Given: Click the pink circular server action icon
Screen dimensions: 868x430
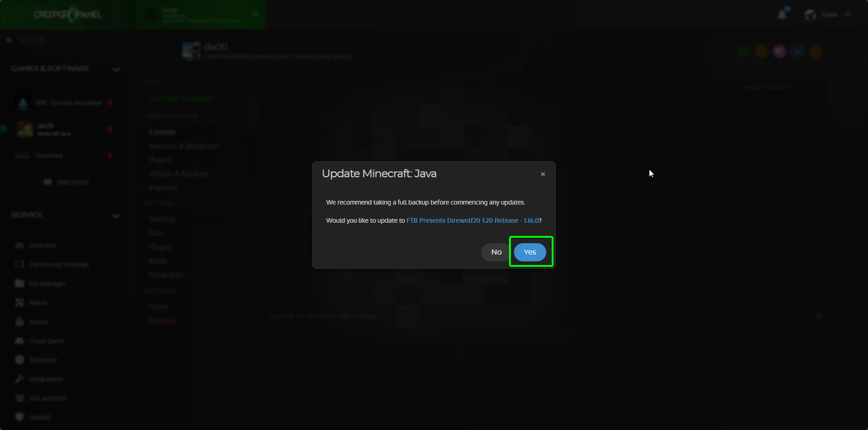Looking at the screenshot, I should click(780, 51).
